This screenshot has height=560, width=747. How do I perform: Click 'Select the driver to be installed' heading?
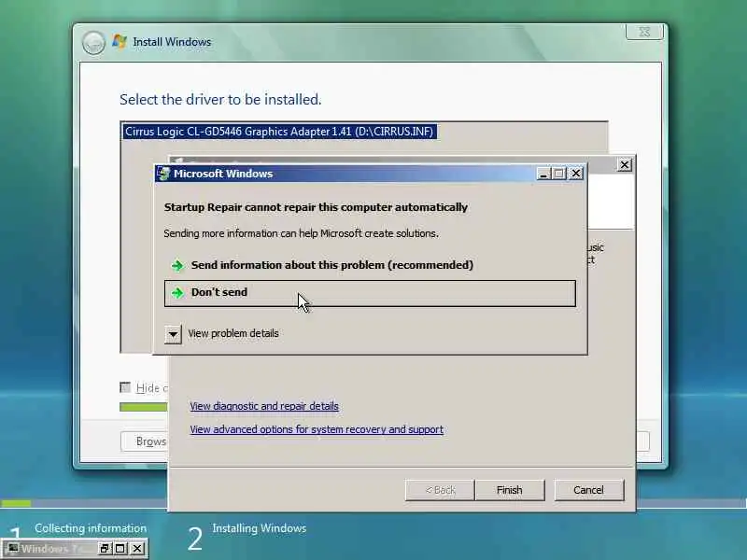coord(220,100)
